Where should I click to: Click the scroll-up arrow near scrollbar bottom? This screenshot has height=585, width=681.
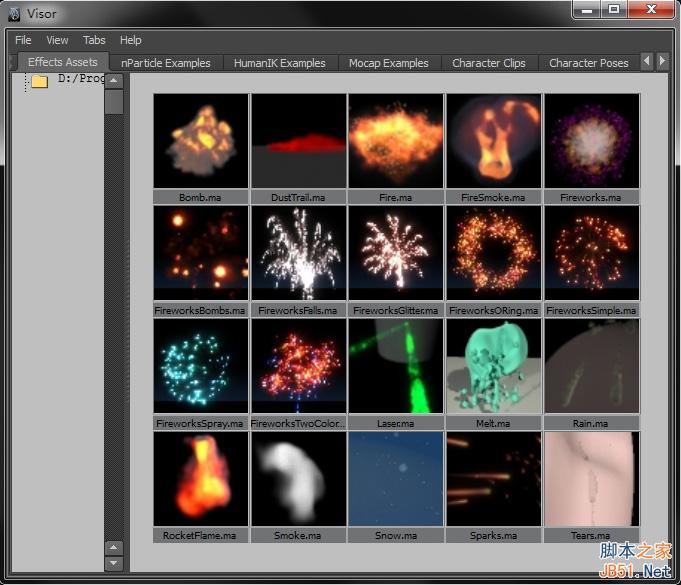(114, 548)
